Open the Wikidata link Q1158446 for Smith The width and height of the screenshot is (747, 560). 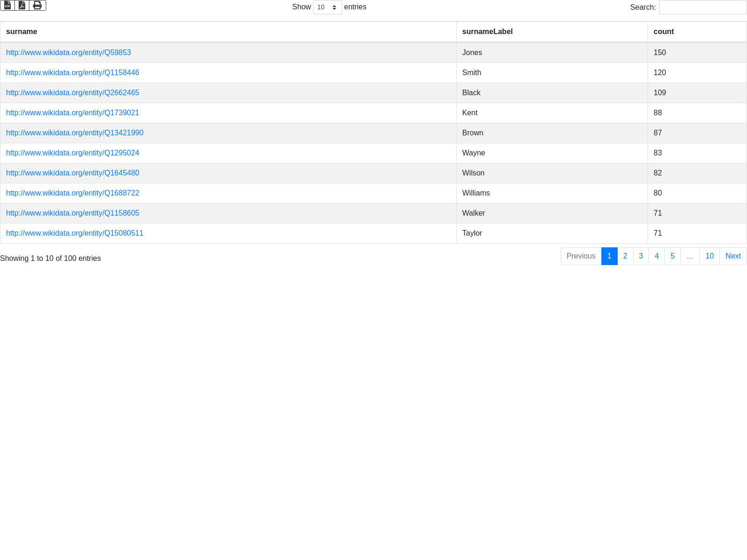click(x=72, y=73)
